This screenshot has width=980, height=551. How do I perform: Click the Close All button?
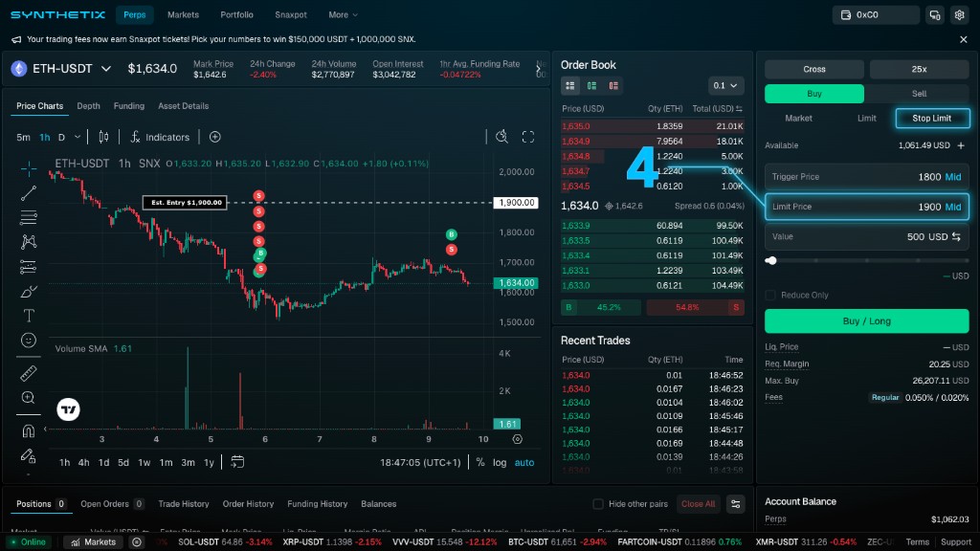pyautogui.click(x=698, y=504)
